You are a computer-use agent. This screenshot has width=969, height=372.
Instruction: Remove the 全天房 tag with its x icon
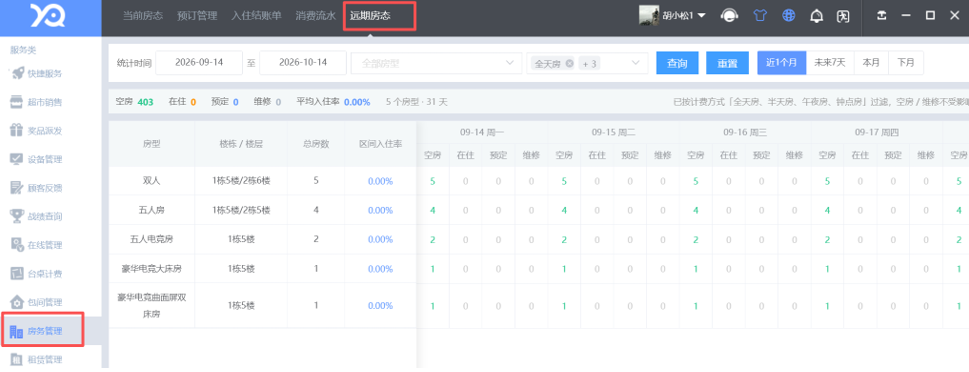(569, 63)
